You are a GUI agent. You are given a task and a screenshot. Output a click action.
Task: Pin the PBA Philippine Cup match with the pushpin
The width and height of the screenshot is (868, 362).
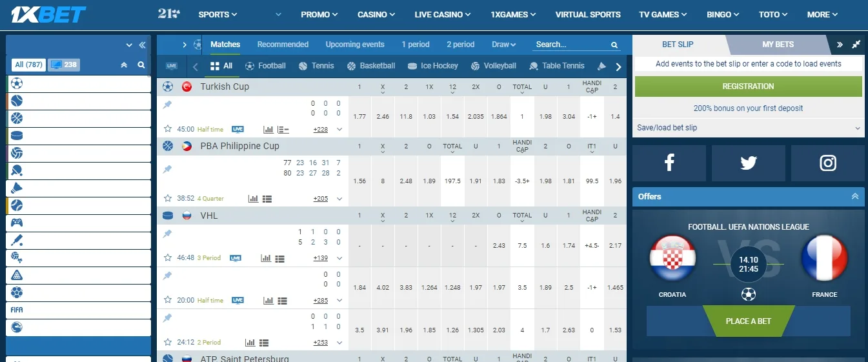point(167,170)
